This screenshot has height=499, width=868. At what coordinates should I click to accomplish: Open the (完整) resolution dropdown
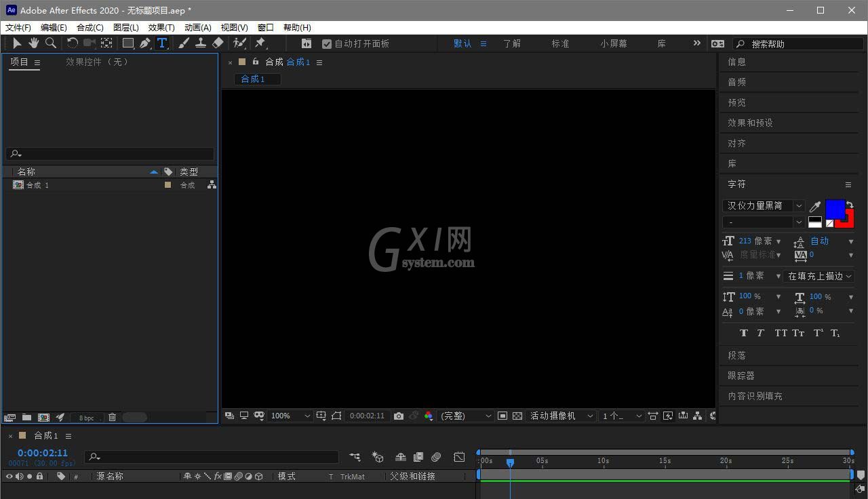pyautogui.click(x=466, y=416)
